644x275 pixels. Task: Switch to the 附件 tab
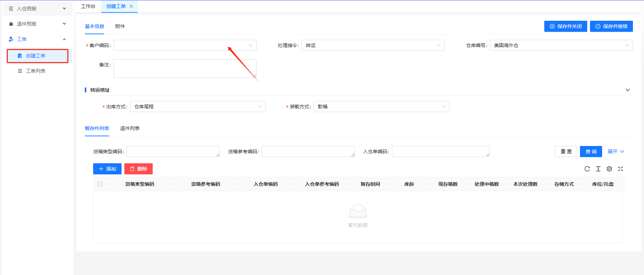[x=120, y=26]
